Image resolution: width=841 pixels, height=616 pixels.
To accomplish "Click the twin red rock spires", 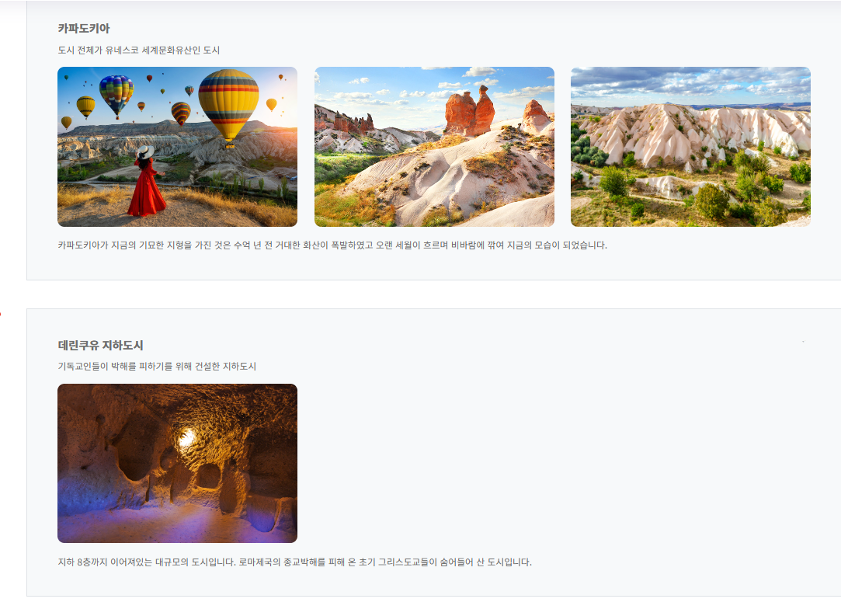I will (470, 111).
